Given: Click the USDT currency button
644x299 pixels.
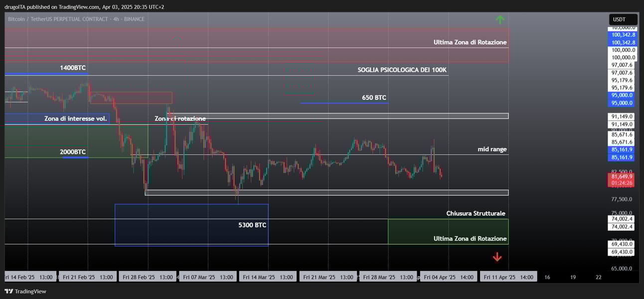Looking at the screenshot, I should [x=623, y=19].
